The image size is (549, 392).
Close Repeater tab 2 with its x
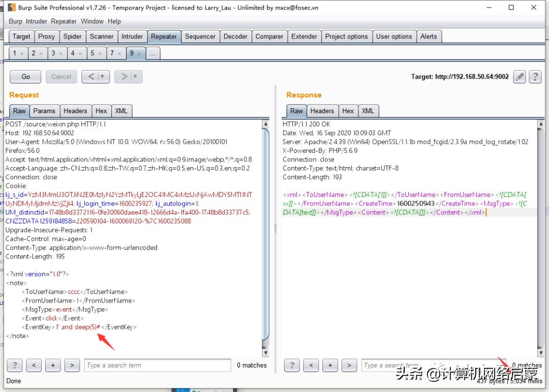pyautogui.click(x=41, y=53)
